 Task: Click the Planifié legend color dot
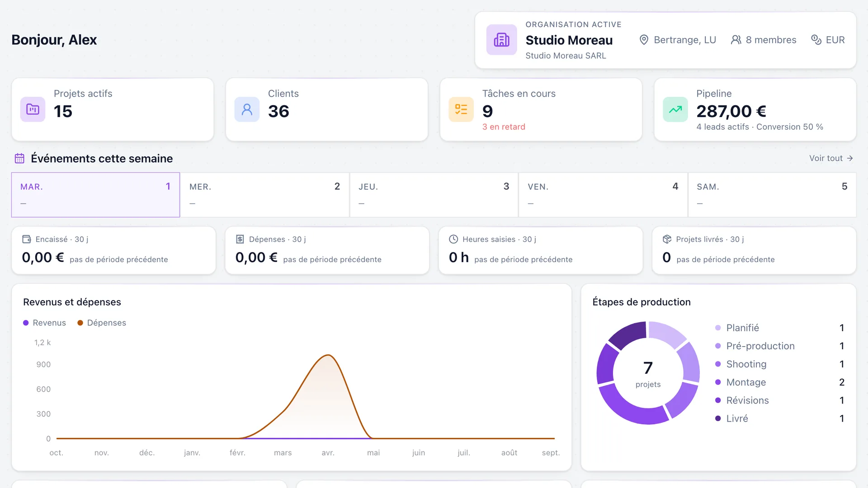click(x=718, y=328)
